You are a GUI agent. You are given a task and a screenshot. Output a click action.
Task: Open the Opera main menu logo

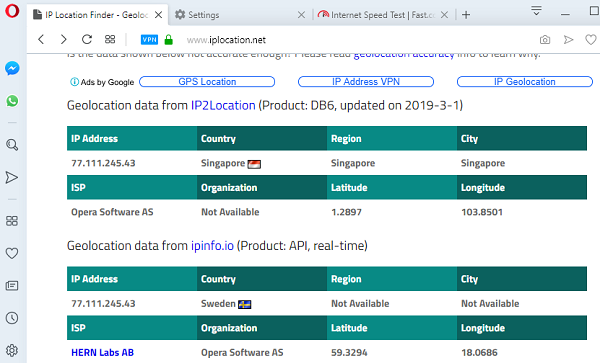coord(12,11)
